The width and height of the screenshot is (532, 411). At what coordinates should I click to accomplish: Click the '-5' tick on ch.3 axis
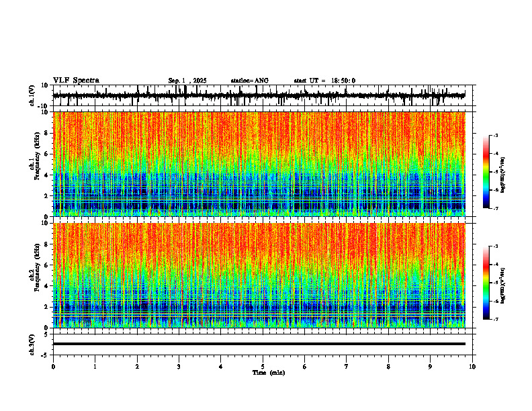45,355
